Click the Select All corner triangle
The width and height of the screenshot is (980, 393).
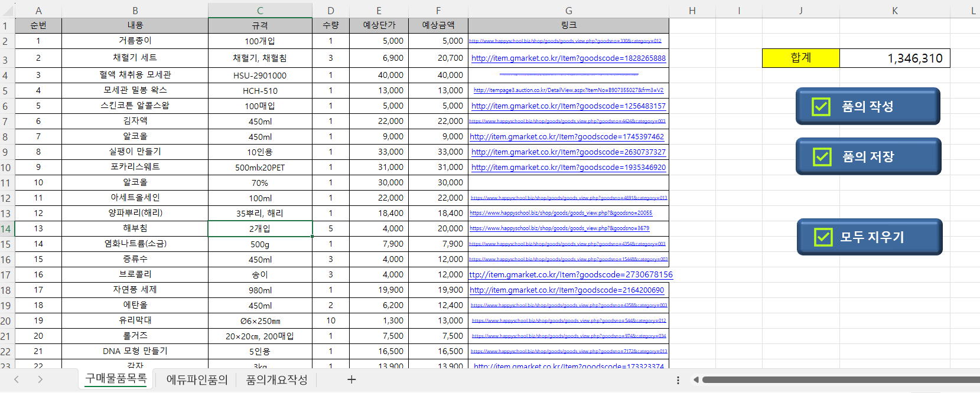pos(7,11)
